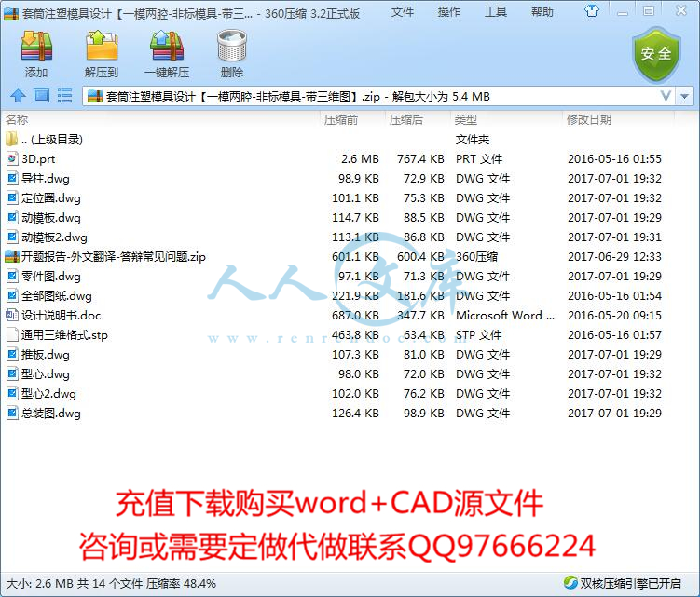Click the 767.4 KB compressed size cell

[420, 159]
